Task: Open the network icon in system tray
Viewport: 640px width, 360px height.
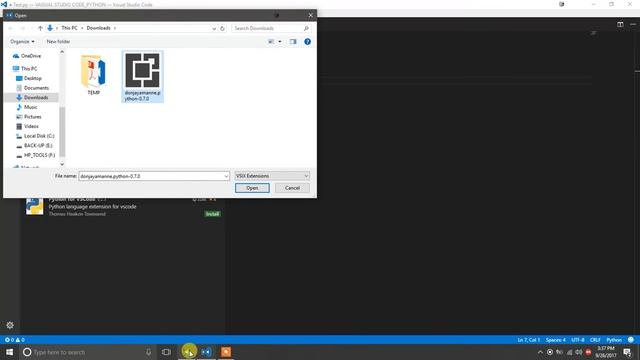Action: tap(569, 352)
